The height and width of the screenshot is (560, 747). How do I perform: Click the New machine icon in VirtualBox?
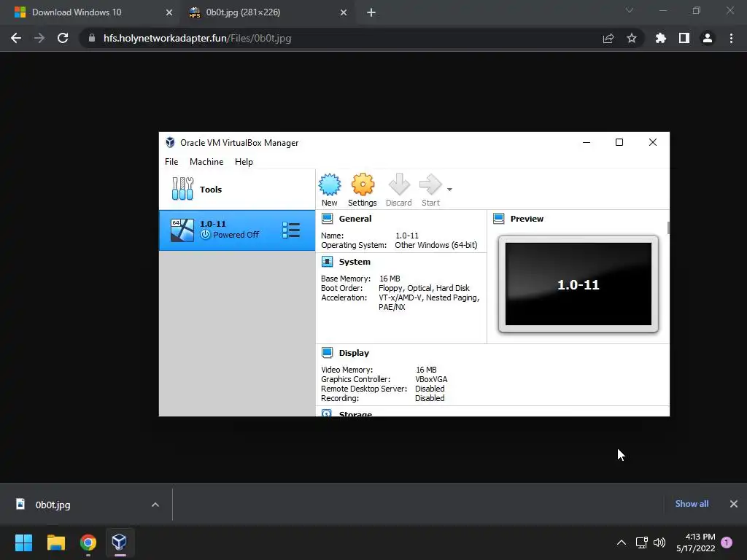coord(329,184)
